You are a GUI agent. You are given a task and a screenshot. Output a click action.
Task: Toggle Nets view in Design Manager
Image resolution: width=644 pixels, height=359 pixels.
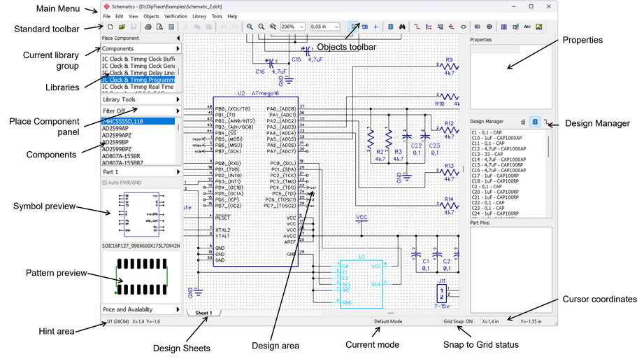[546, 122]
